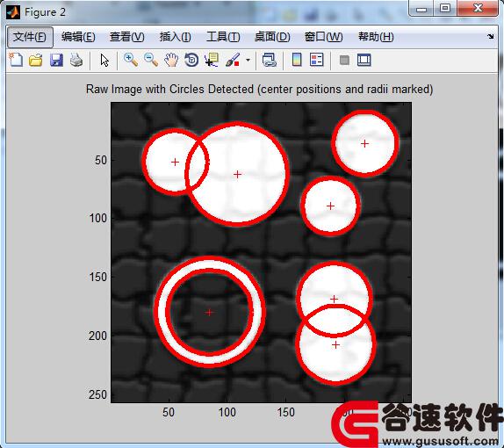Activate the Zoom In magnifier tool
Viewport: 504px width, 448px height.
point(131,60)
